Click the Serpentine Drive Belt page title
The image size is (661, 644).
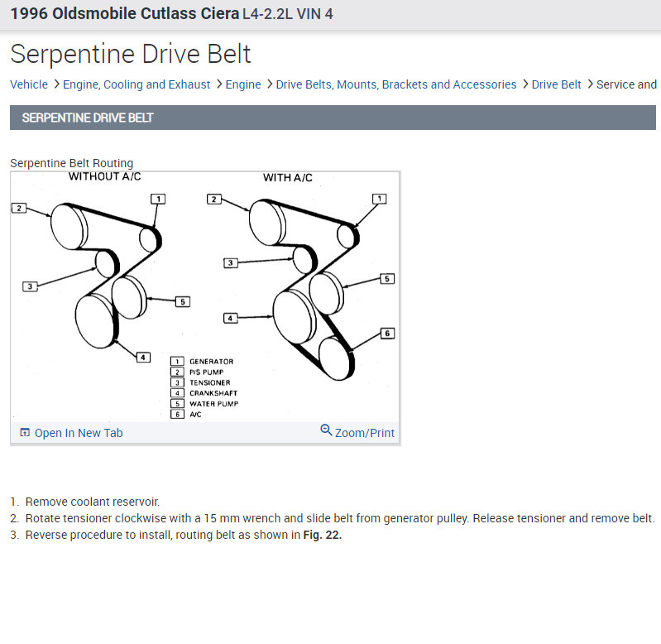(131, 54)
